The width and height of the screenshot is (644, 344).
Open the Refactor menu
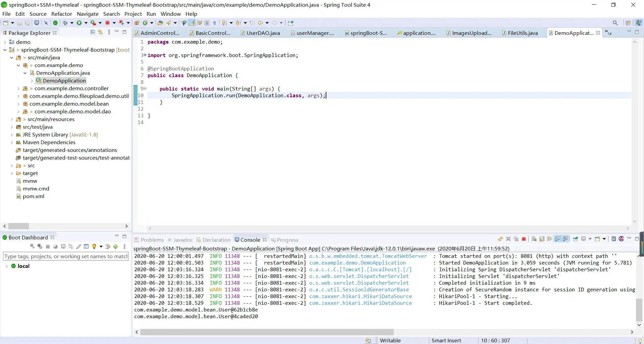coord(61,14)
